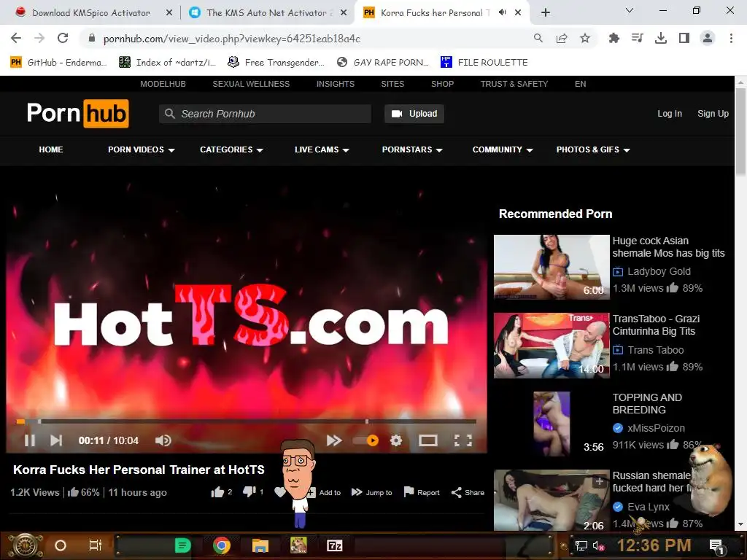Open Task View in the taskbar
The height and width of the screenshot is (560, 747).
point(96,545)
